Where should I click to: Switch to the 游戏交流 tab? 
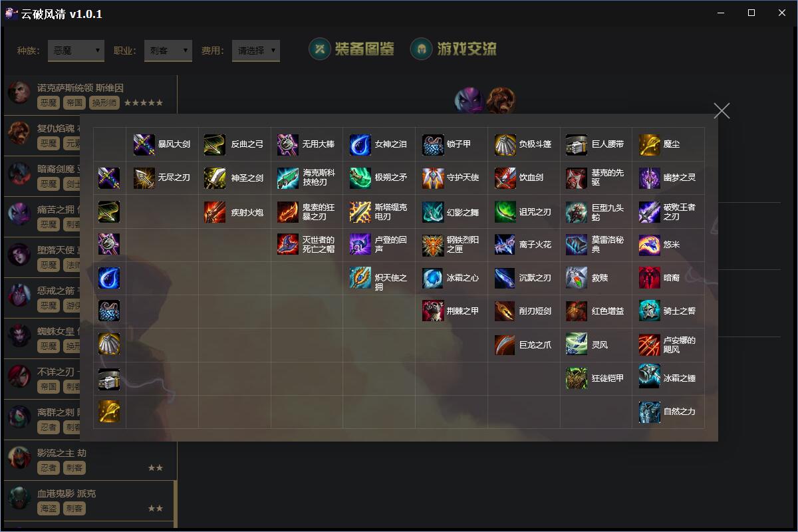(x=454, y=49)
